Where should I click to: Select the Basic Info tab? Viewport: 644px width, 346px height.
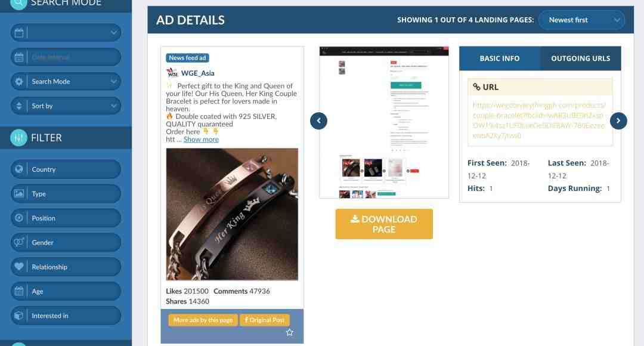coord(500,58)
